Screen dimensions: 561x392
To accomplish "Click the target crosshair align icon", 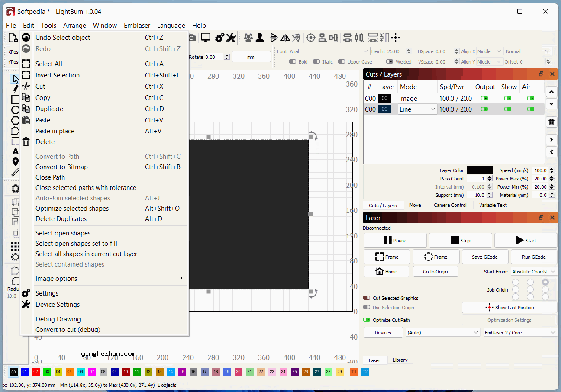I will tap(311, 38).
